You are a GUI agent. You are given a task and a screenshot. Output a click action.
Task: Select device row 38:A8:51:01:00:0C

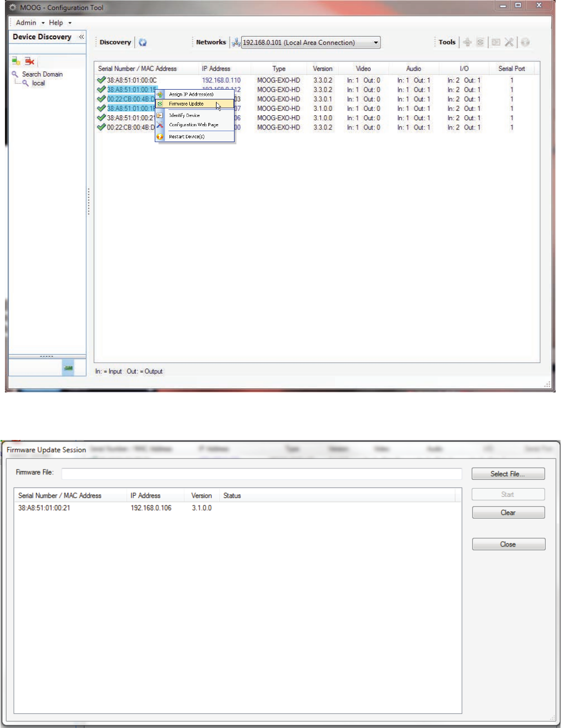(x=317, y=80)
